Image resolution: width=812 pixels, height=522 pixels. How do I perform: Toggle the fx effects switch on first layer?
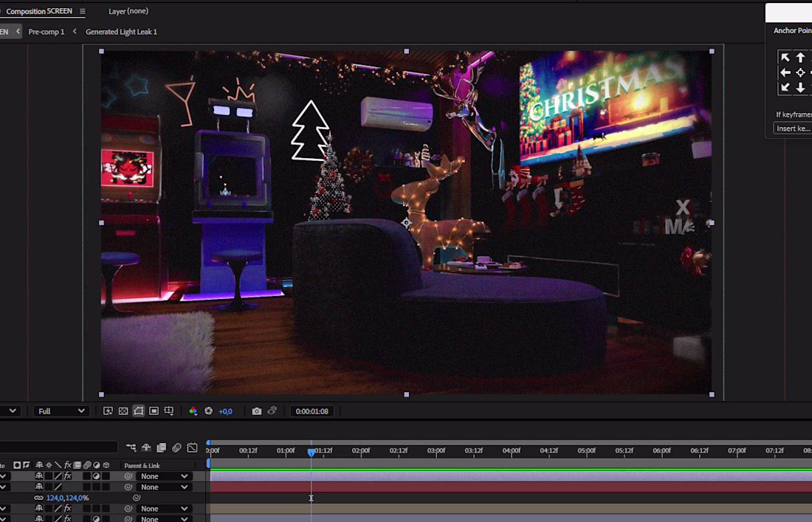(x=67, y=476)
